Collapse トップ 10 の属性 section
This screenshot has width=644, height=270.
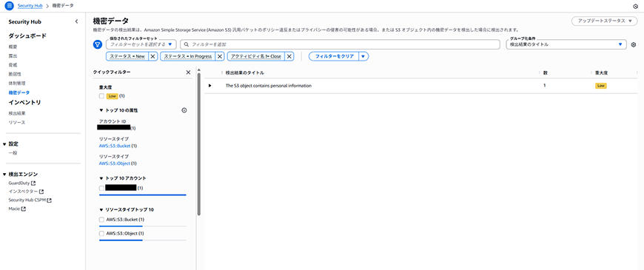coord(101,110)
